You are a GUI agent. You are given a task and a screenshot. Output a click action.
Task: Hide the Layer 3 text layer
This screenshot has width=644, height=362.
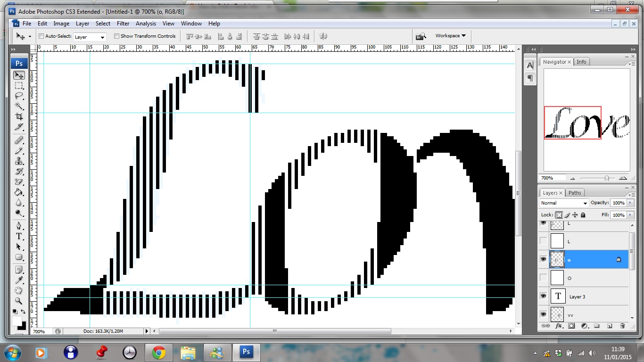[544, 296]
